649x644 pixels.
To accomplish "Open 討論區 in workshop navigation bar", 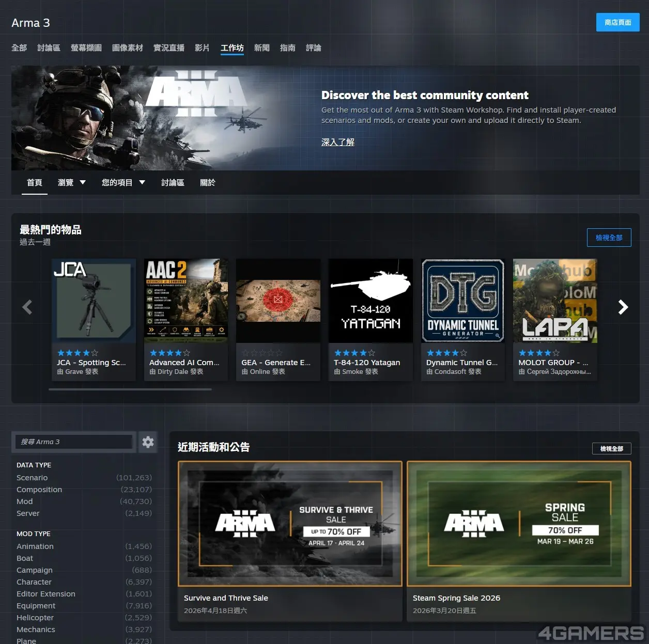I will (x=173, y=182).
